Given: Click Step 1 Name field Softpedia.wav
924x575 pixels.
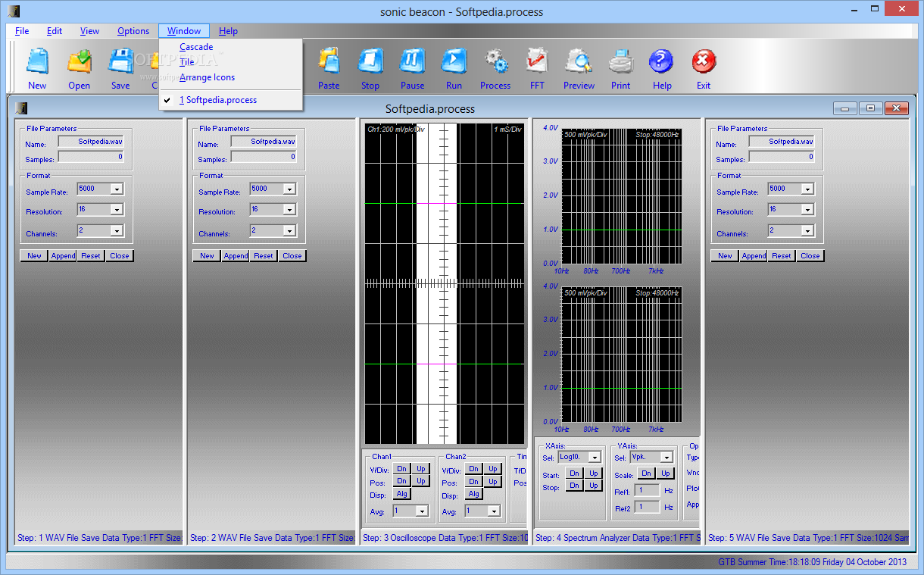Looking at the screenshot, I should click(x=91, y=142).
